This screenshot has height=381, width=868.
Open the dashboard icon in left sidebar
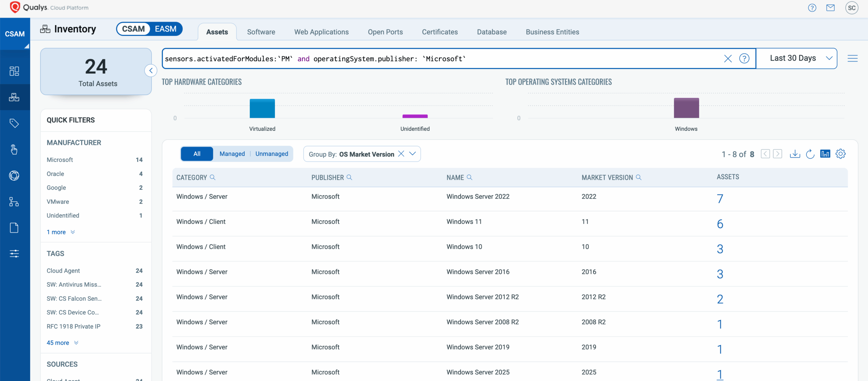pyautogui.click(x=14, y=71)
